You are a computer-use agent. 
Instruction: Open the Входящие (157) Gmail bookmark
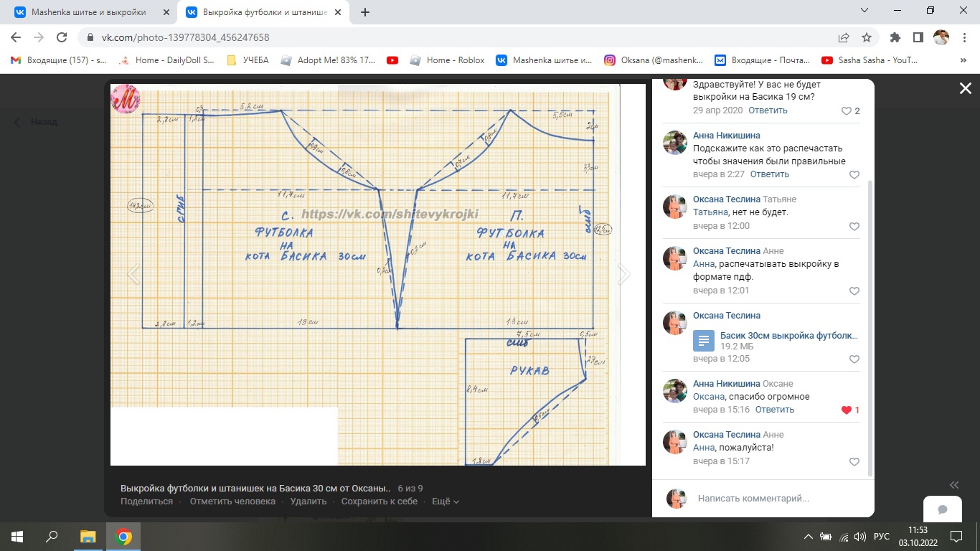[x=59, y=60]
